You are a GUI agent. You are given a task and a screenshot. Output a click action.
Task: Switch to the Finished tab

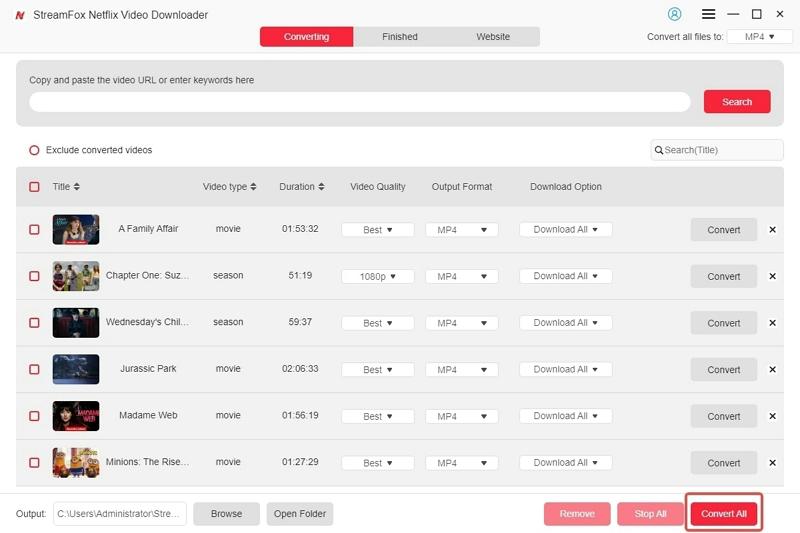tap(399, 37)
